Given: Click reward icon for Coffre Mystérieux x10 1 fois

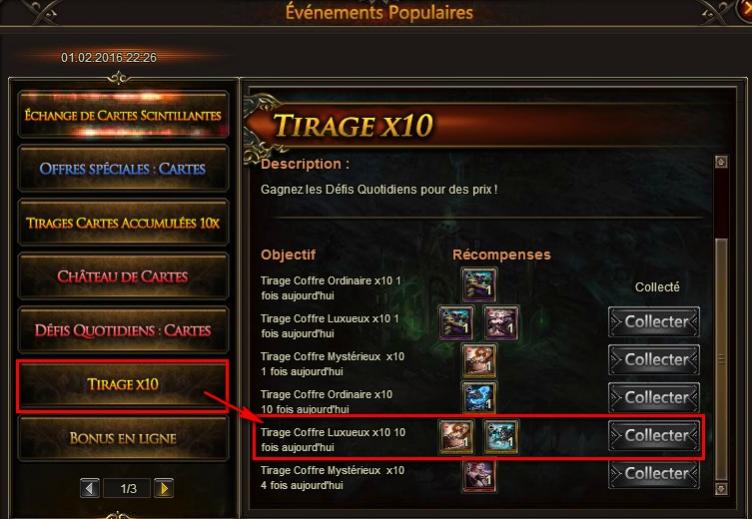Looking at the screenshot, I should pos(479,360).
